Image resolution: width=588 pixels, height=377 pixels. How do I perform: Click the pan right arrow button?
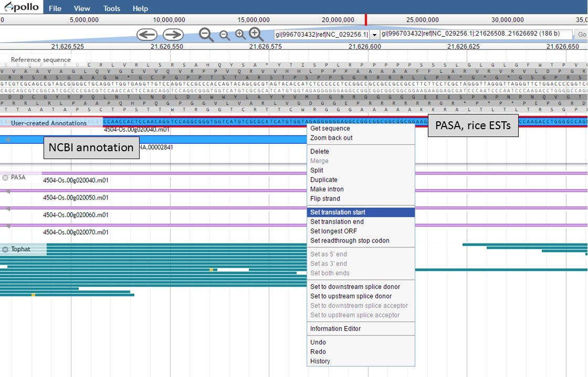pos(173,35)
